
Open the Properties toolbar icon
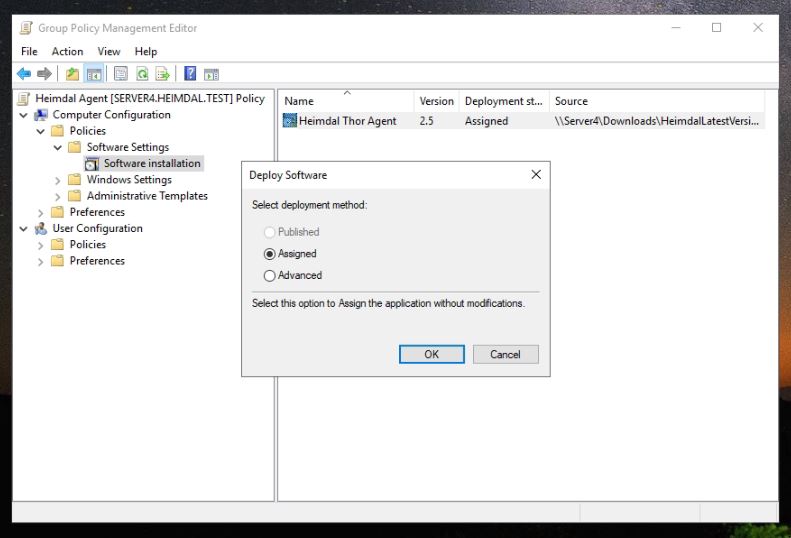(121, 74)
